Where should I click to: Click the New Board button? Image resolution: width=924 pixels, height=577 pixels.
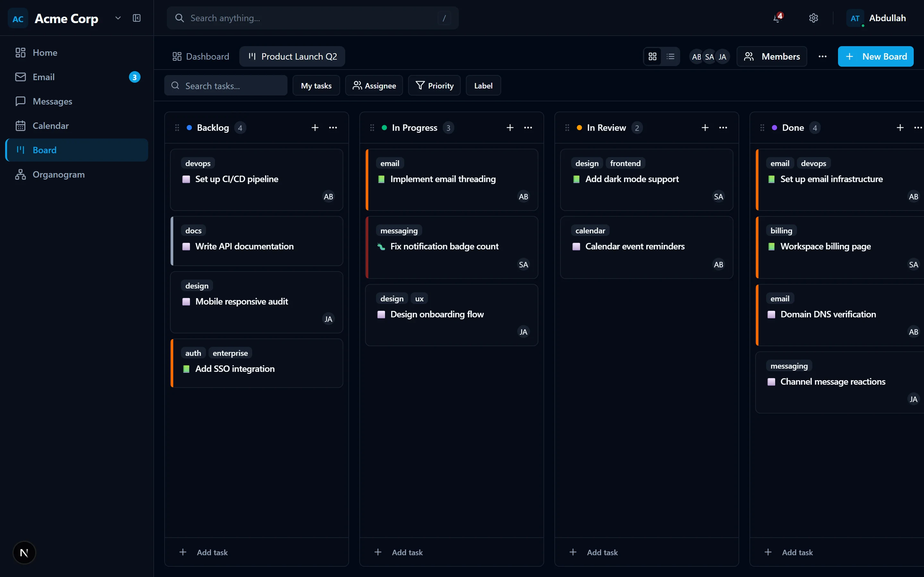click(x=876, y=56)
